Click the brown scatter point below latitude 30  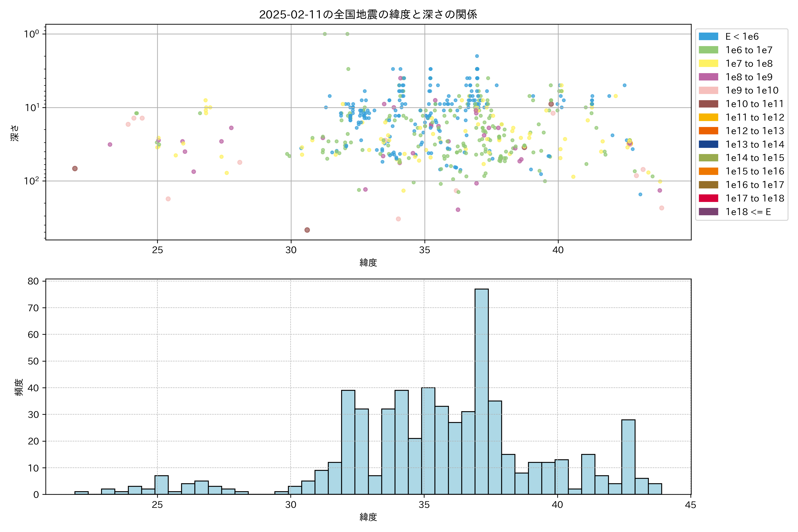click(x=307, y=230)
